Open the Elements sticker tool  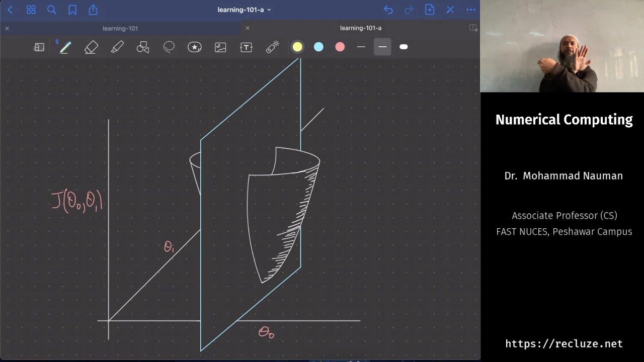[195, 47]
